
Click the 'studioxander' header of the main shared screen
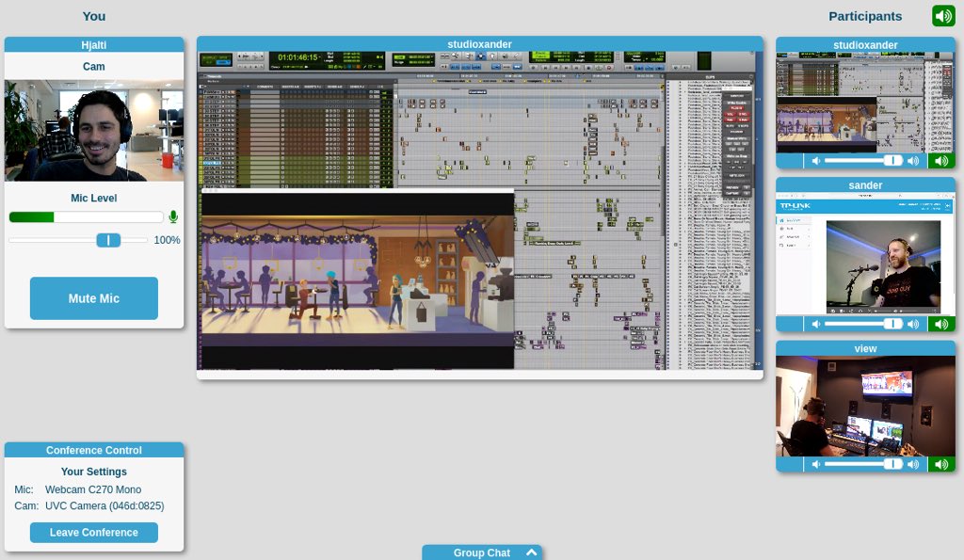(x=479, y=43)
